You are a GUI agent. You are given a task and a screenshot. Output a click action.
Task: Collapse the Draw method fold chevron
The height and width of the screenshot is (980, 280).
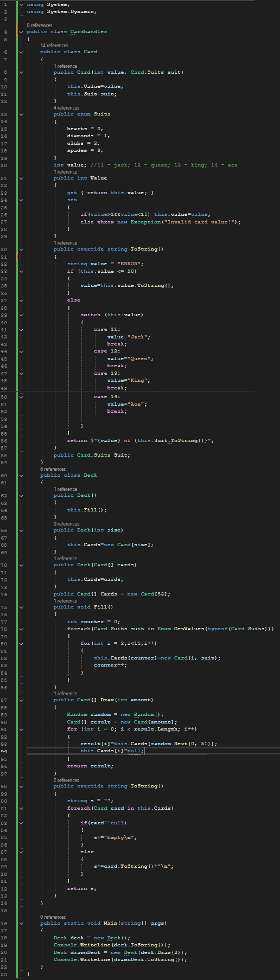(21, 700)
